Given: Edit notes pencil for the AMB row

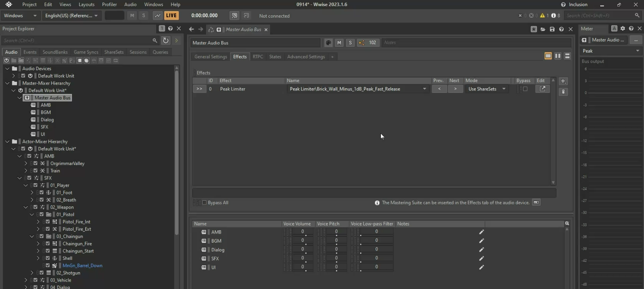Looking at the screenshot, I should coord(482,232).
